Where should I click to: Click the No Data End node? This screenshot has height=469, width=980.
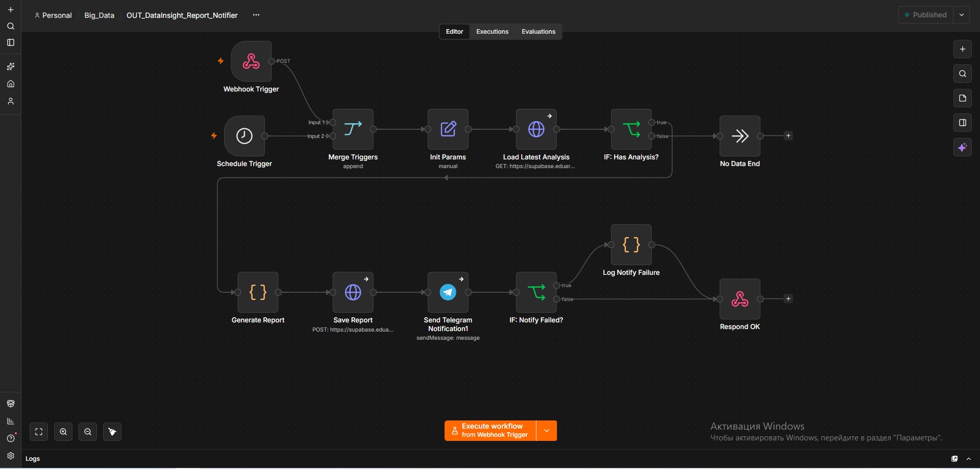coord(740,136)
